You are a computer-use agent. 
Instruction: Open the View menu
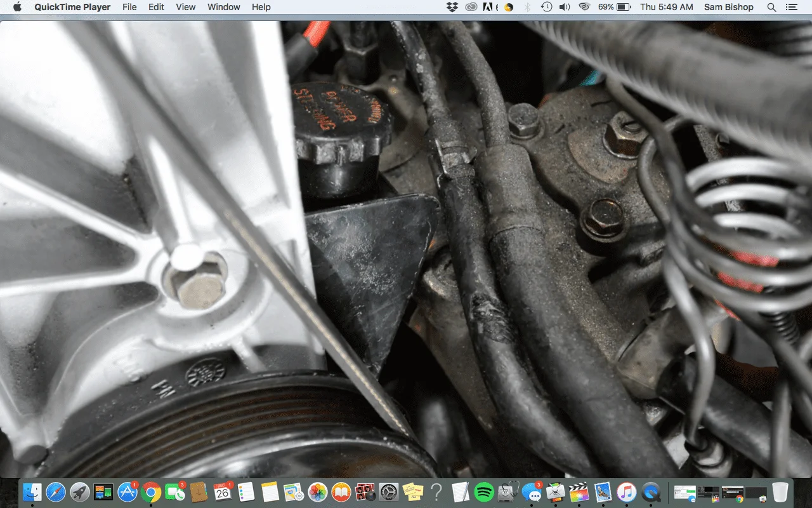click(x=186, y=7)
